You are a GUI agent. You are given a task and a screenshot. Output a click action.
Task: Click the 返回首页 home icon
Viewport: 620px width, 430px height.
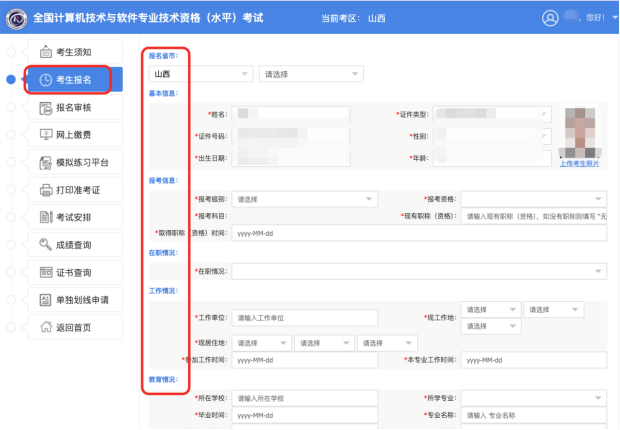[x=46, y=327]
